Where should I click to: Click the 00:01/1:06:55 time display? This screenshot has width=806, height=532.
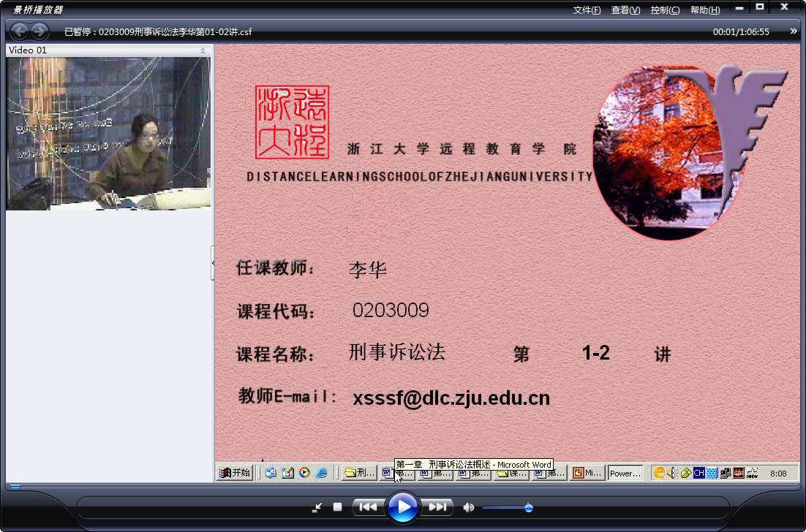[x=741, y=32]
